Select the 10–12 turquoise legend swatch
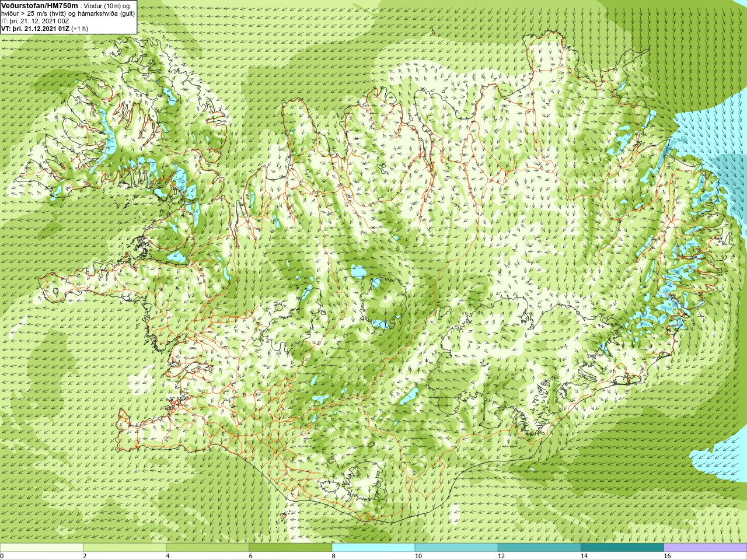The image size is (747, 560). [456, 548]
